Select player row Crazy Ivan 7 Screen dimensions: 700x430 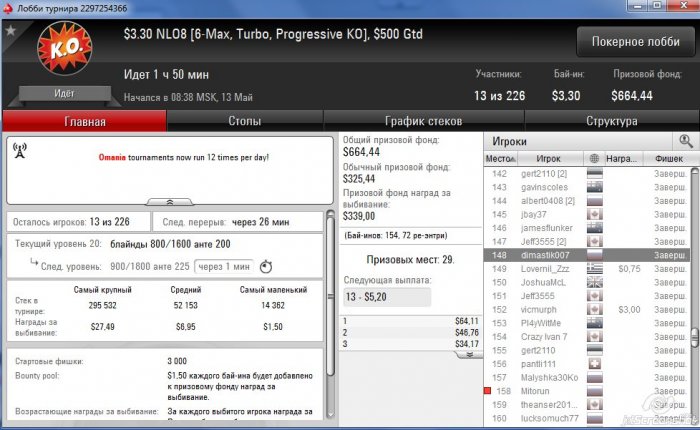point(587,337)
